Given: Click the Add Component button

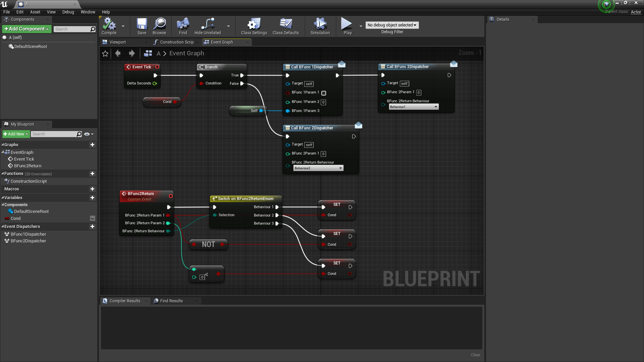Looking at the screenshot, I should coord(27,29).
